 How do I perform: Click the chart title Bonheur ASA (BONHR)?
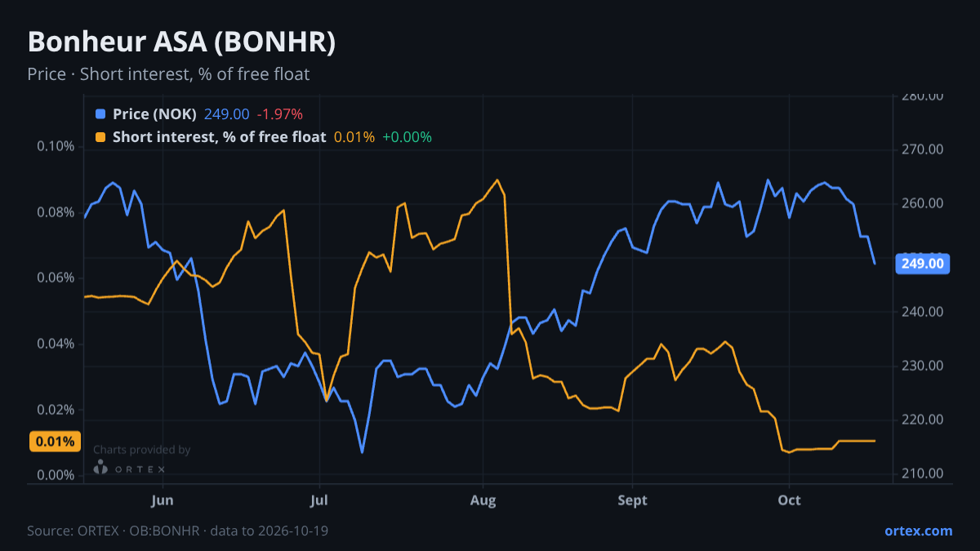point(181,42)
